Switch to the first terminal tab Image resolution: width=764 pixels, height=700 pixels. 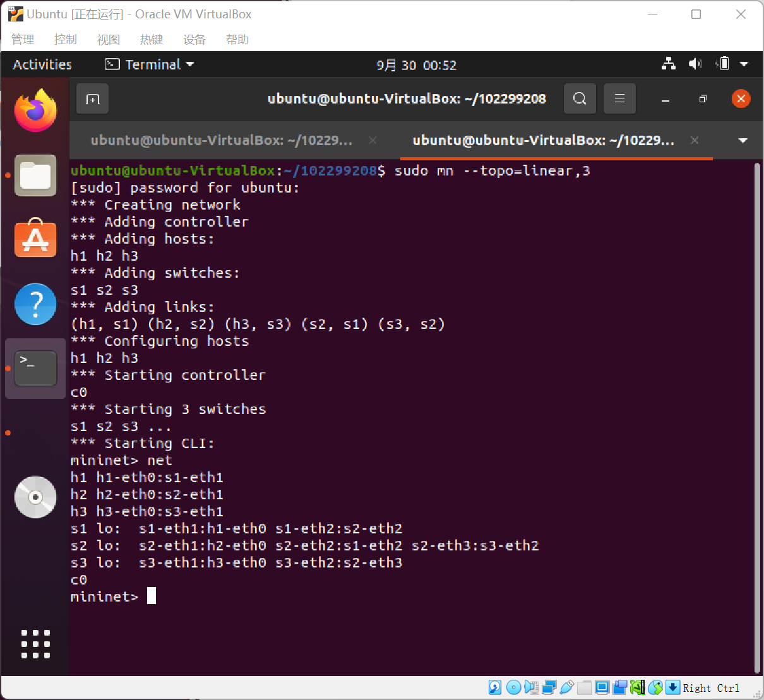tap(222, 140)
